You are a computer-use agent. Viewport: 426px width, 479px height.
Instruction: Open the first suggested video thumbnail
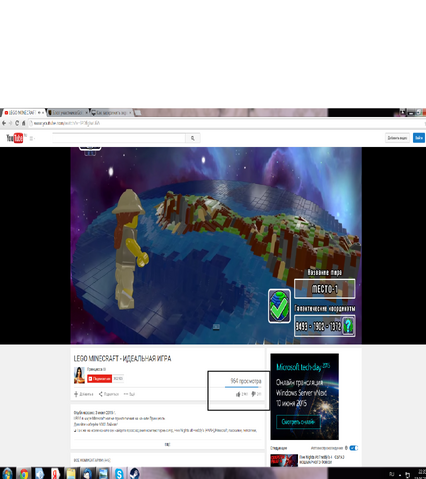click(x=284, y=460)
